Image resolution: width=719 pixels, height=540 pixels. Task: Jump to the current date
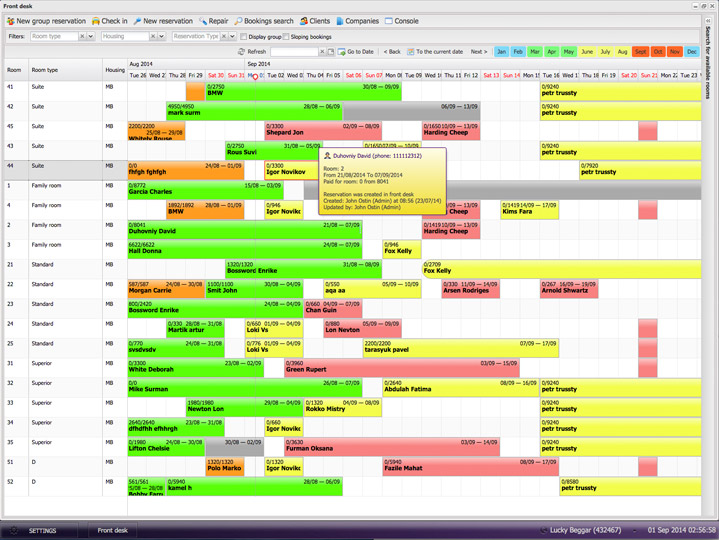click(435, 52)
